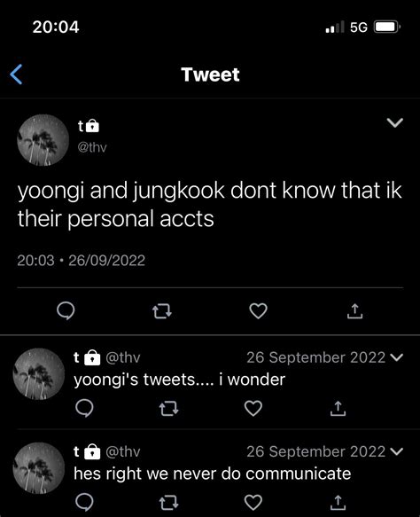Retweet "hes right we never do communicate"

pyautogui.click(x=168, y=502)
